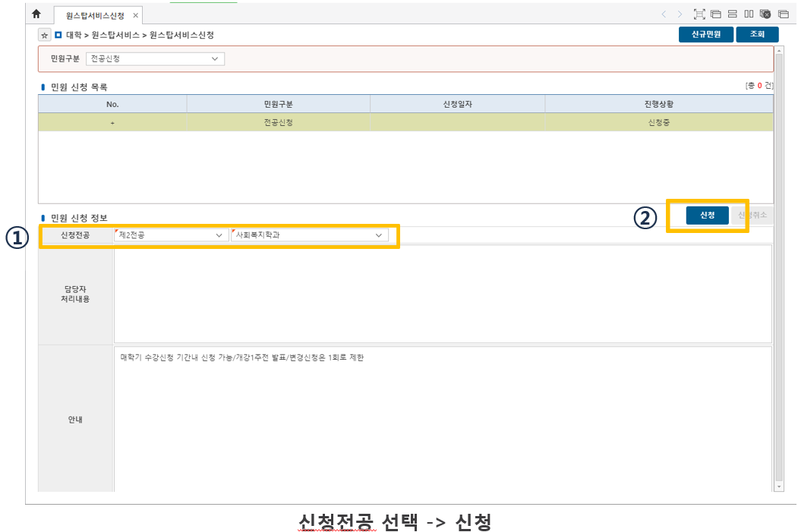
Task: Tile windows horizontally
Action: coord(733,14)
